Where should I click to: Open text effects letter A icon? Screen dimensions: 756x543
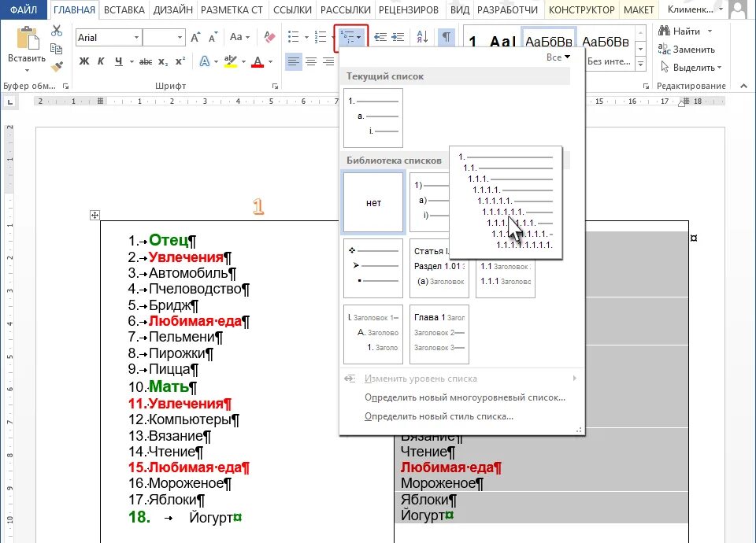[x=205, y=61]
